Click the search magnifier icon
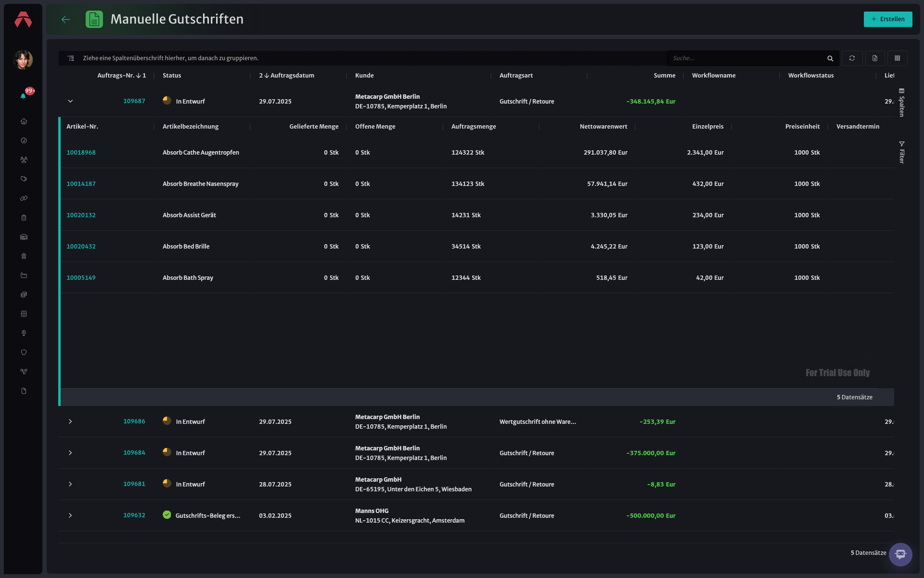 830,58
